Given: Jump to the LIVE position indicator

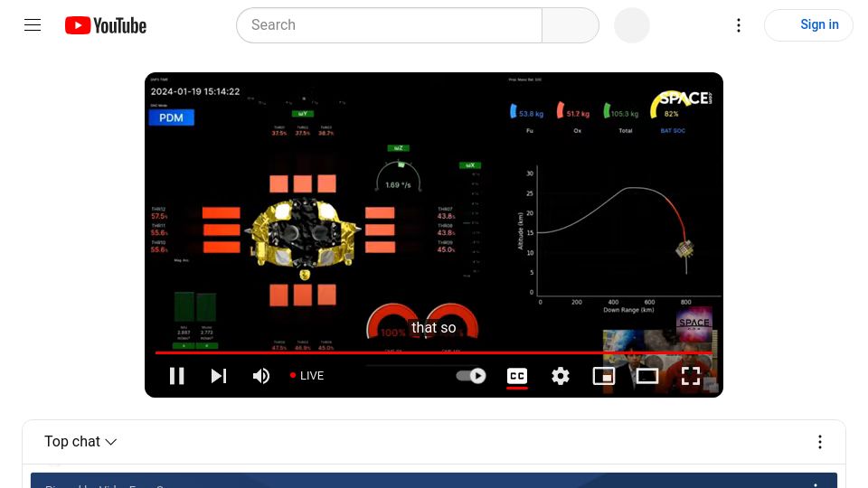Looking at the screenshot, I should (x=307, y=376).
